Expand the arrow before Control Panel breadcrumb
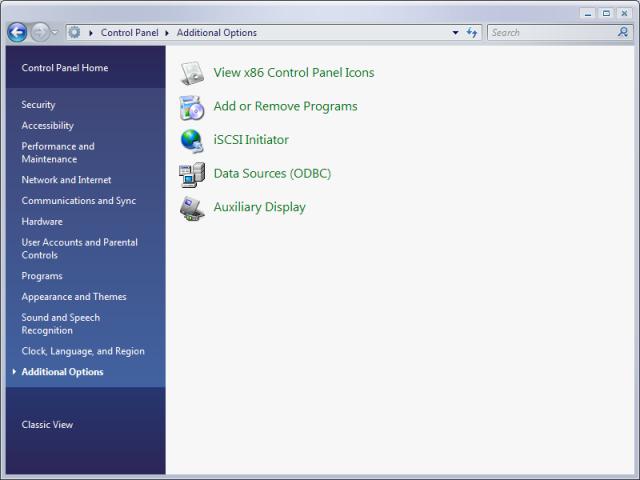The height and width of the screenshot is (480, 640). (91, 33)
